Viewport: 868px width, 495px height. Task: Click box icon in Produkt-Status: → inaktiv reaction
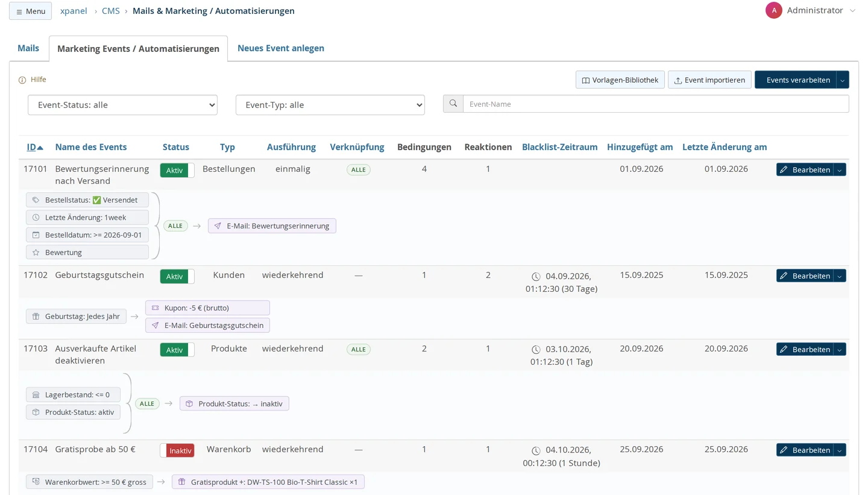pos(189,403)
